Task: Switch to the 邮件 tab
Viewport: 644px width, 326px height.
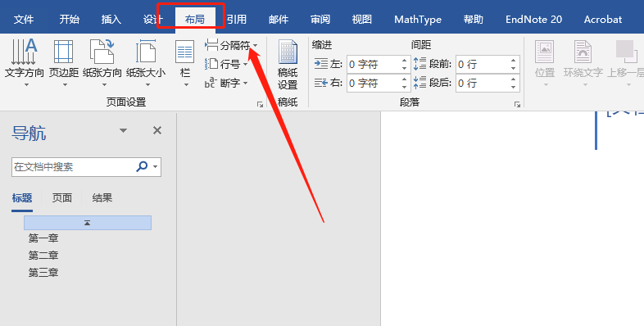Action: pos(279,20)
